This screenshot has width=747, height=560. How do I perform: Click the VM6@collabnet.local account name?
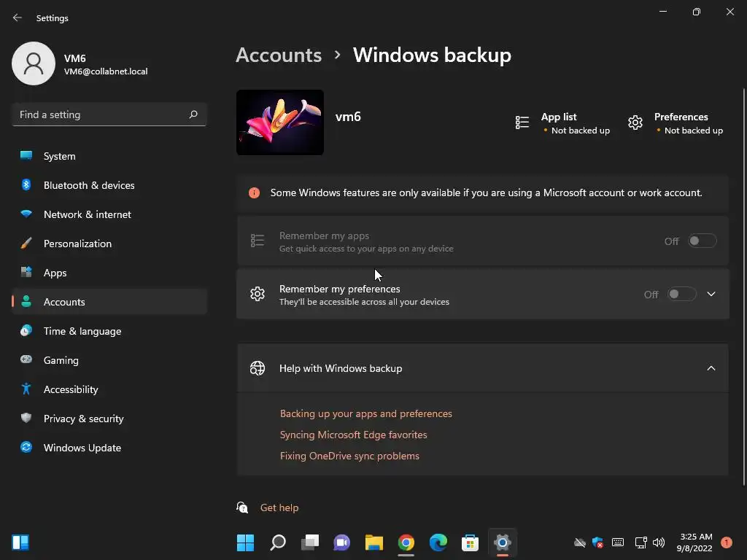[x=106, y=71]
